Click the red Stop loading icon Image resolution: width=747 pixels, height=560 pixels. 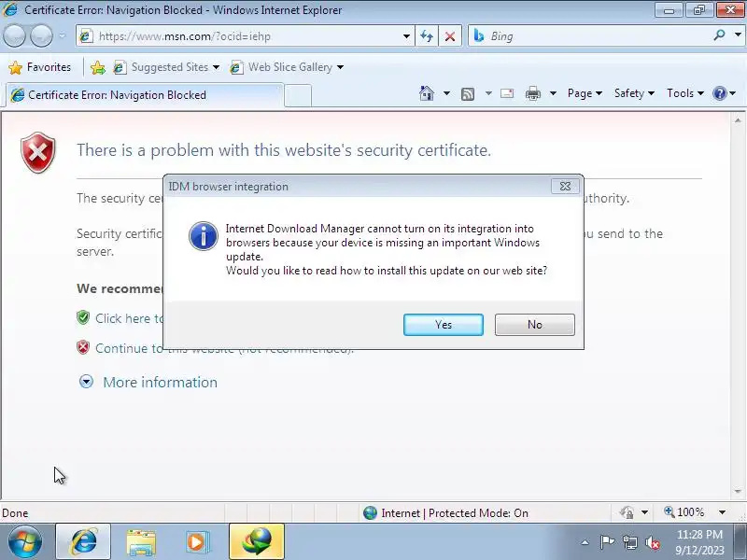(450, 36)
